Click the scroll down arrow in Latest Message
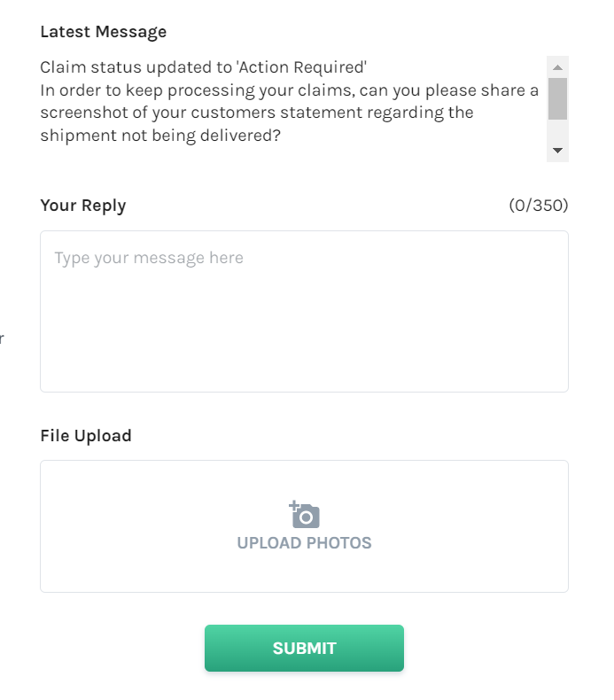The image size is (614, 700). pyautogui.click(x=557, y=151)
